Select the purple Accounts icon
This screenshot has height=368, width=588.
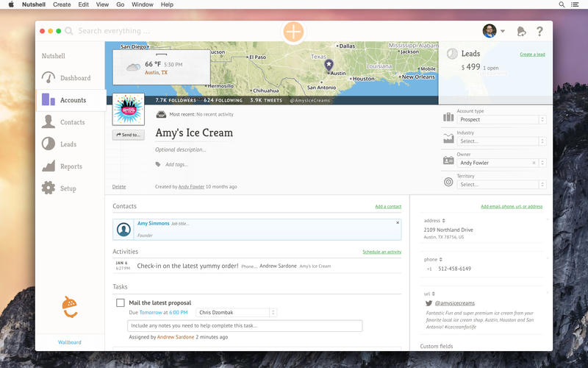(x=49, y=99)
